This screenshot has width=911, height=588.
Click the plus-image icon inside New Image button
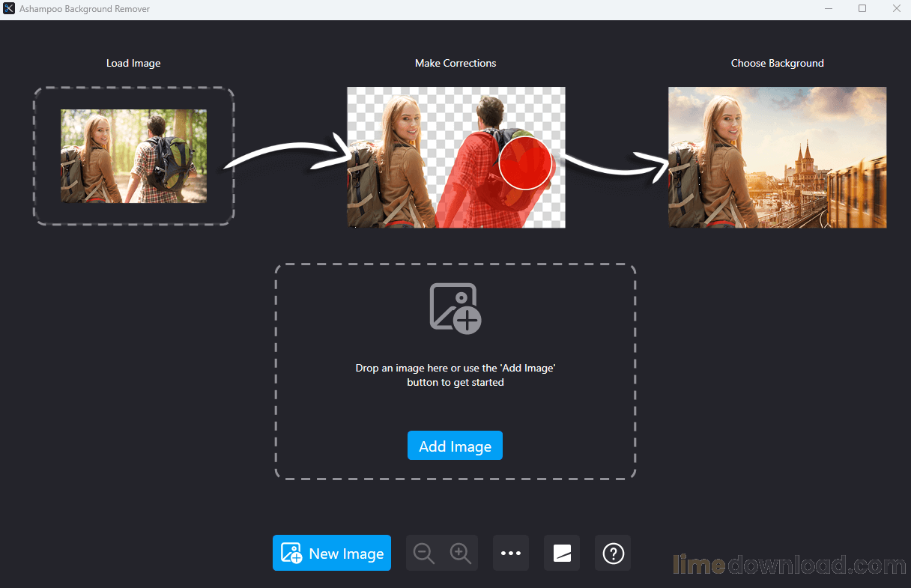pyautogui.click(x=291, y=554)
